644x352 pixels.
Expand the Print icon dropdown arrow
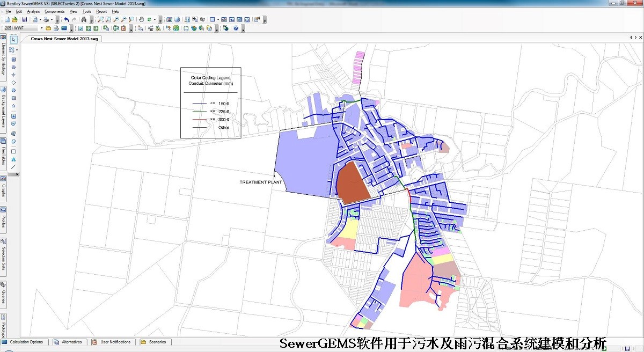[52, 19]
